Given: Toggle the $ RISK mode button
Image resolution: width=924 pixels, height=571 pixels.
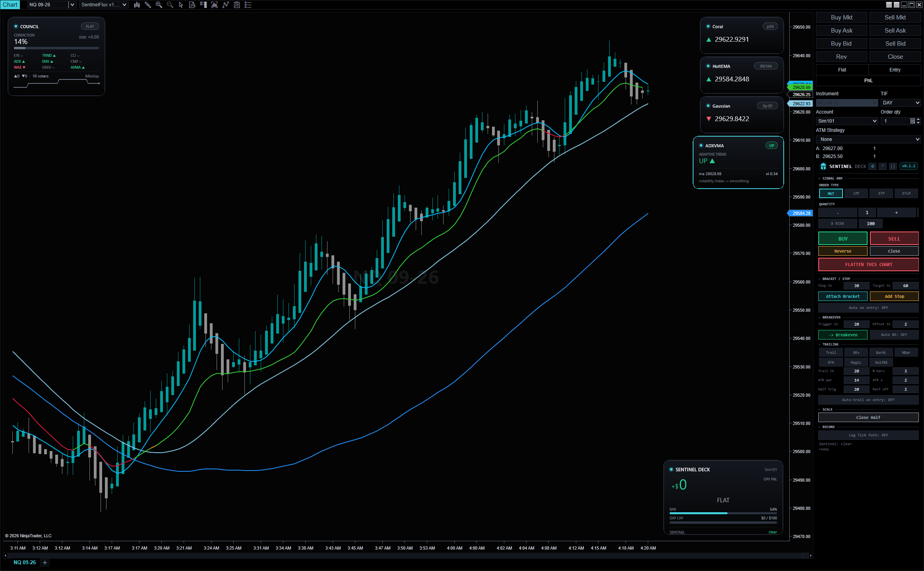Looking at the screenshot, I should tap(837, 224).
